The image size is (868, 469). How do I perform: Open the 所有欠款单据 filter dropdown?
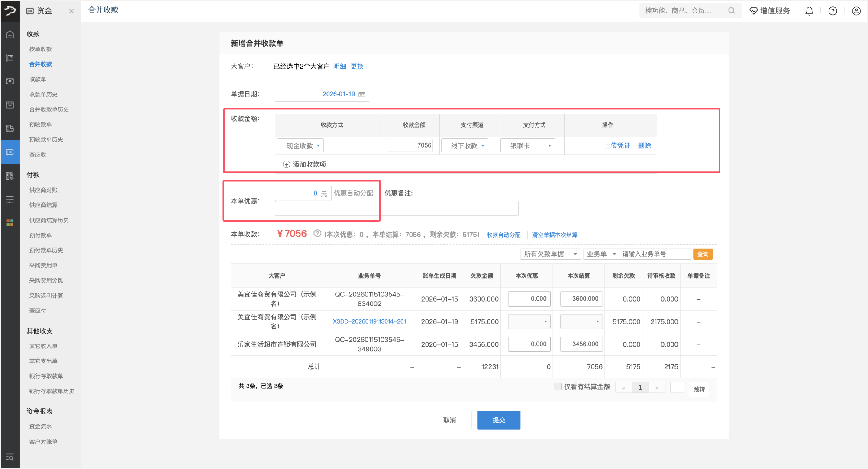550,254
